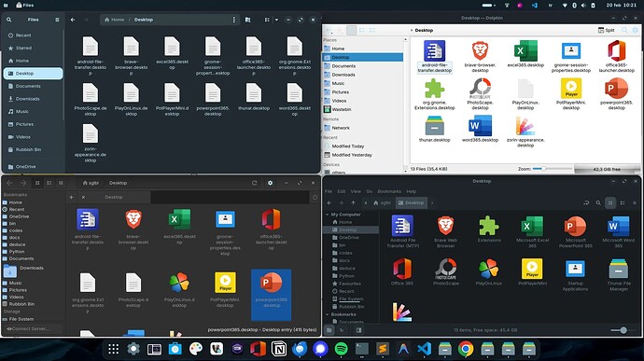The height and width of the screenshot is (361, 644).
Task: Click search magnifier in Nemo toolbar
Action: [598, 202]
